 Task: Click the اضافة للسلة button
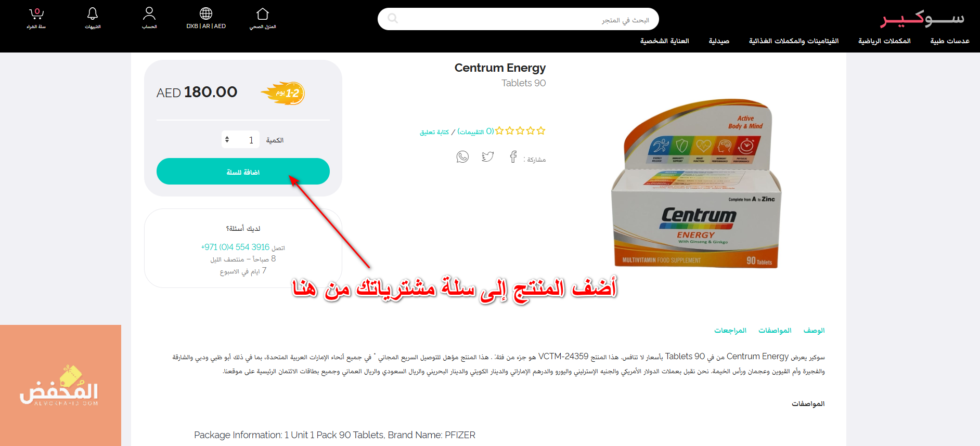click(243, 172)
